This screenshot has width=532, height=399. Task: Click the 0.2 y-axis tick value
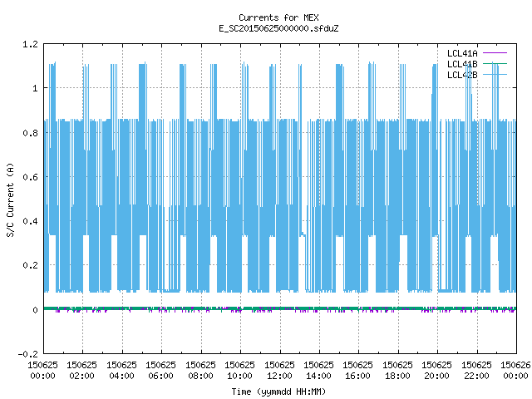[30, 265]
